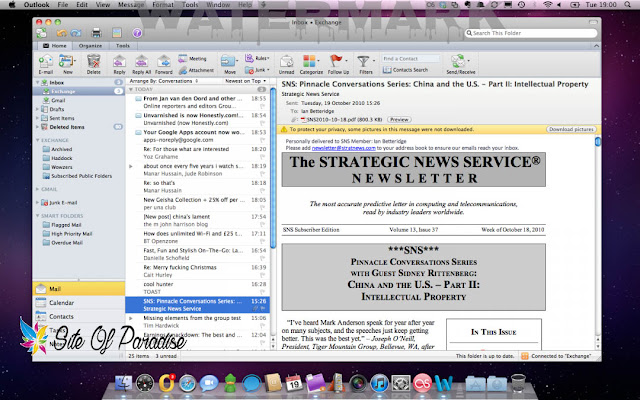Open the Window menu
This screenshot has width=640, height=400.
pyautogui.click(x=218, y=4)
